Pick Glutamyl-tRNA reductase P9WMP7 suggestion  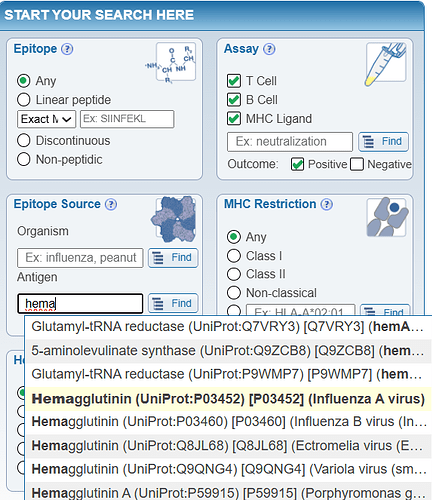pos(228,375)
